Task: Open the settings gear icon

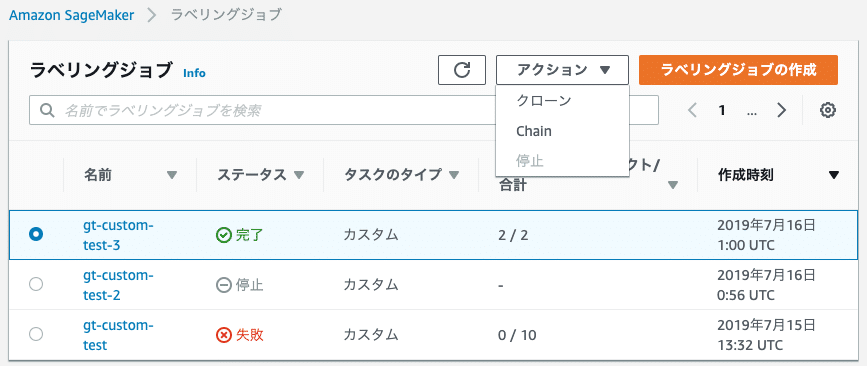Action: pyautogui.click(x=827, y=111)
